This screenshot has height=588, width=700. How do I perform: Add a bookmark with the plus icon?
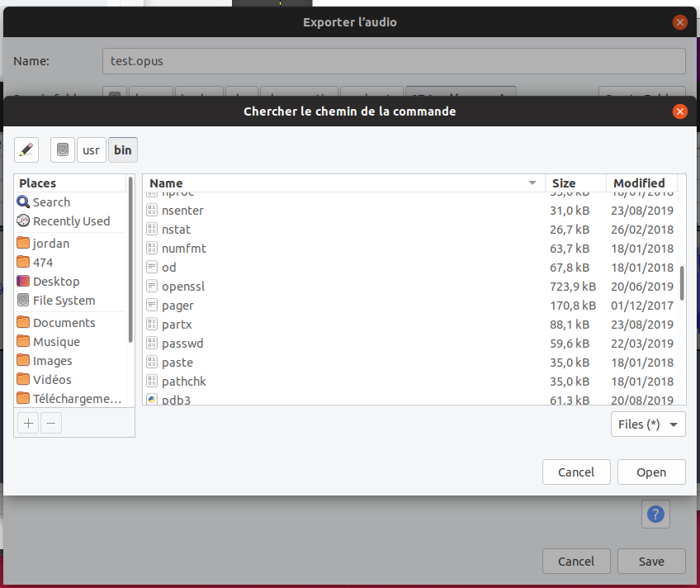[x=27, y=422]
